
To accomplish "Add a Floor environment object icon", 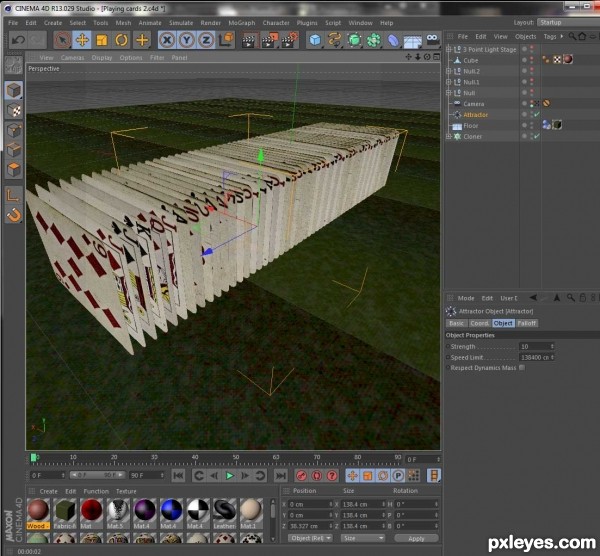I will coord(412,40).
